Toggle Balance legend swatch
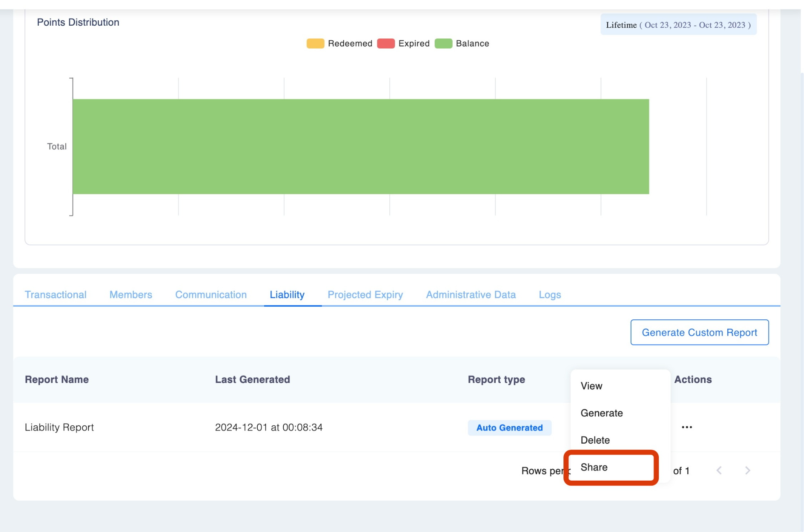Screen dimensions: 804x532 [x=443, y=44]
